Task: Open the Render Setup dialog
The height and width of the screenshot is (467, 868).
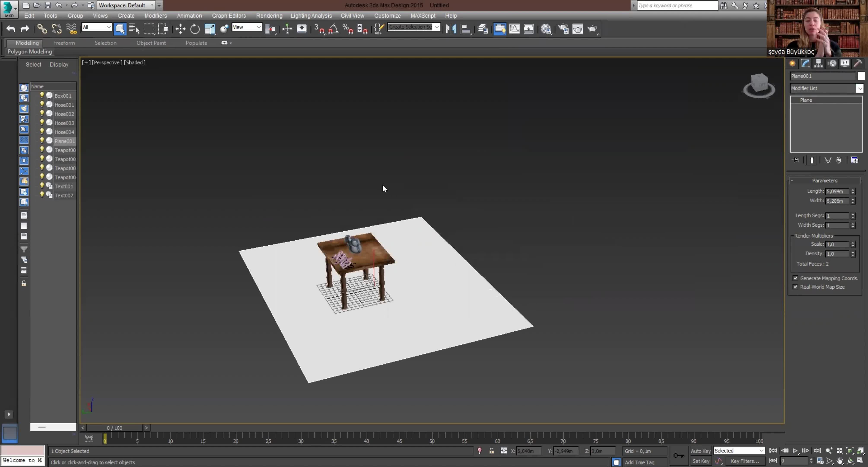Action: [x=563, y=29]
